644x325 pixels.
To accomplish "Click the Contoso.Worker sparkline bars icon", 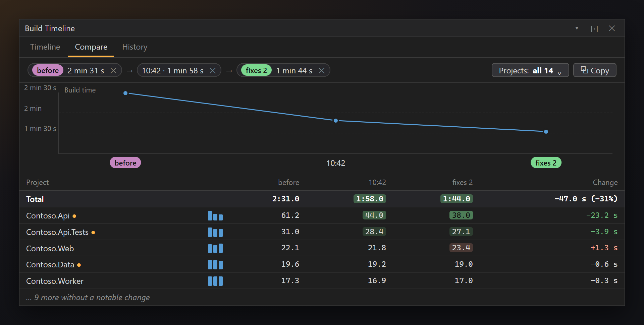I will tap(215, 281).
